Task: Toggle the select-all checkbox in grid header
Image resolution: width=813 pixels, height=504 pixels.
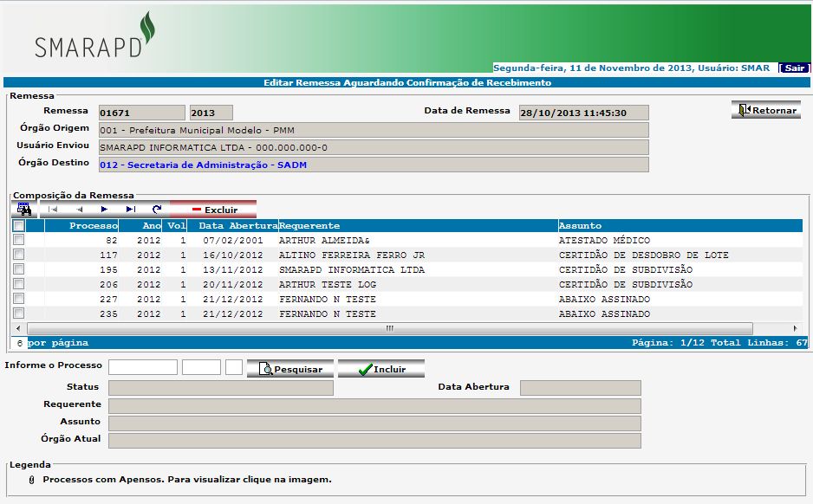Action: (x=19, y=226)
